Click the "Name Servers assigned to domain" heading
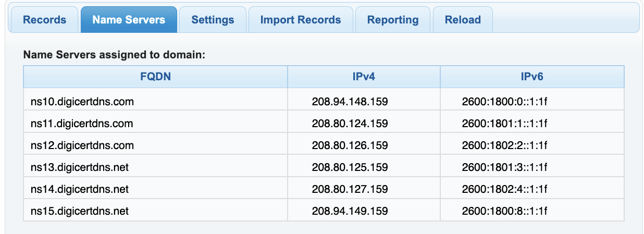 pyautogui.click(x=115, y=54)
